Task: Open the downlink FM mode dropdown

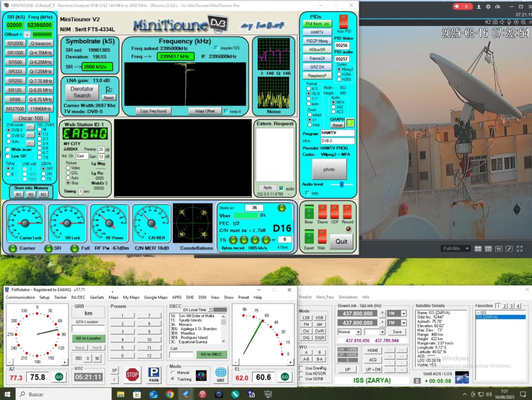Action: click(404, 314)
